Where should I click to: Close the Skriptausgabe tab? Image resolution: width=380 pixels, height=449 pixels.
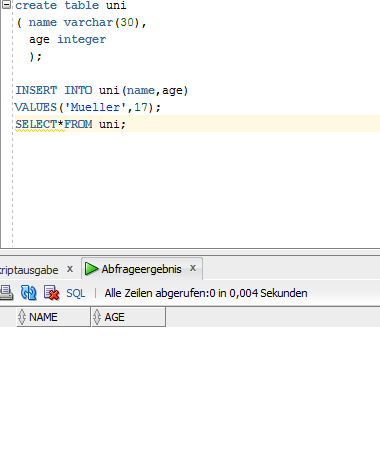[70, 269]
